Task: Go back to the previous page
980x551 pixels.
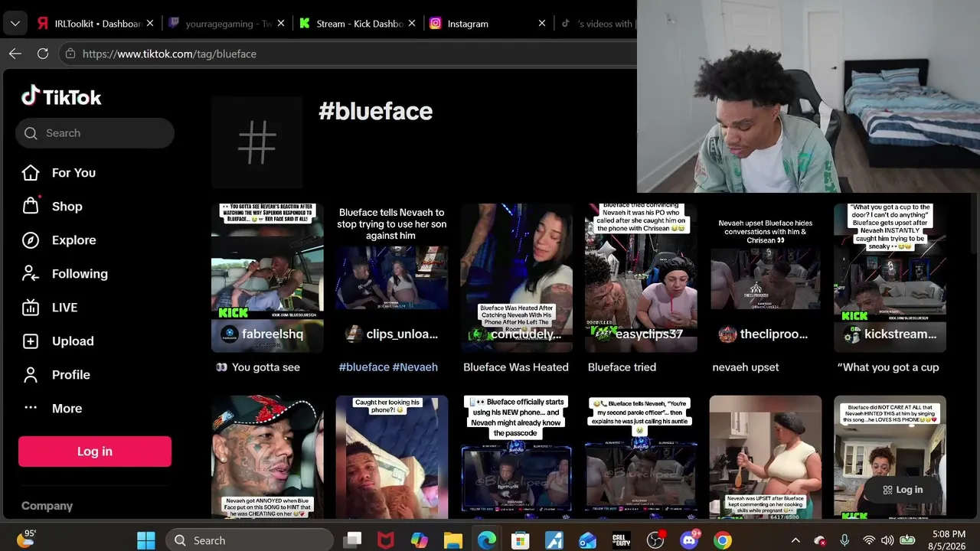Action: [15, 54]
